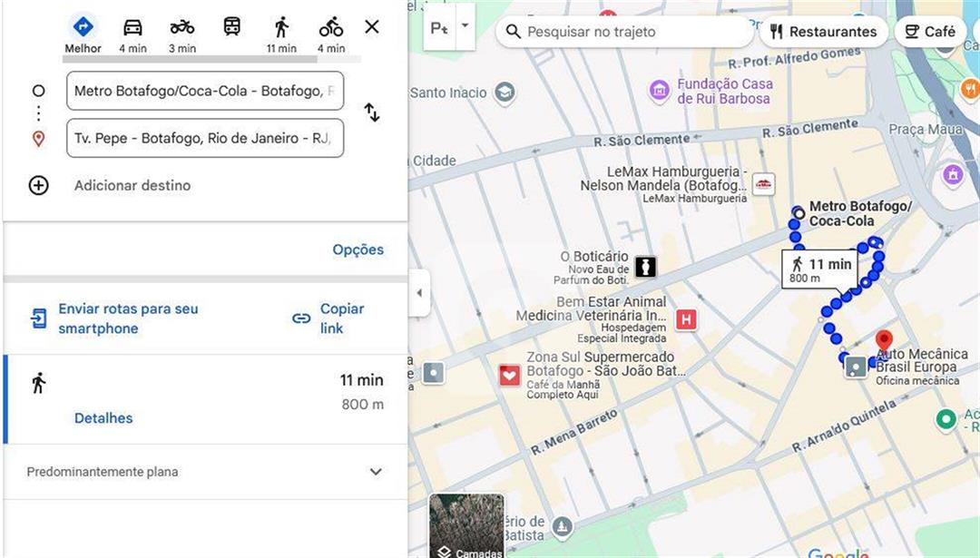Open the Camadas satellite layers thumbnail
980x558 pixels.
pos(466,525)
